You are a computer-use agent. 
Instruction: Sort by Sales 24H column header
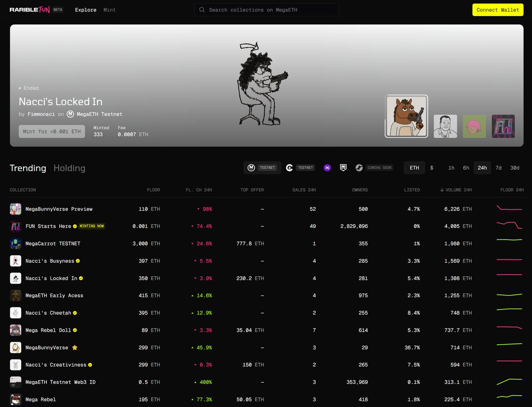(304, 190)
